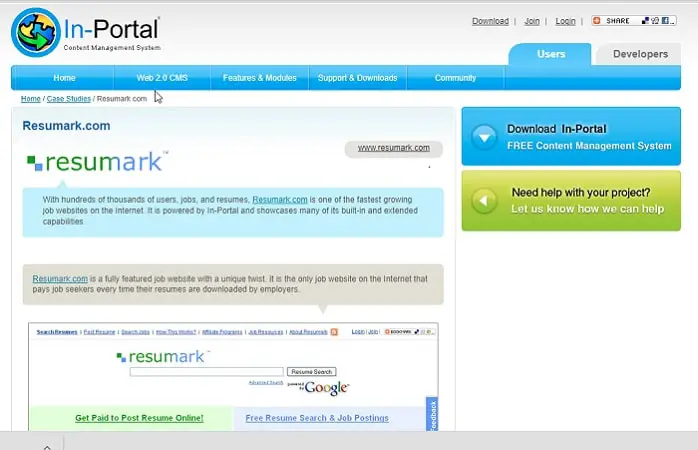Image resolution: width=698 pixels, height=450 pixels.
Task: Click the Search Resumes link in the screenshot
Action: (57, 332)
